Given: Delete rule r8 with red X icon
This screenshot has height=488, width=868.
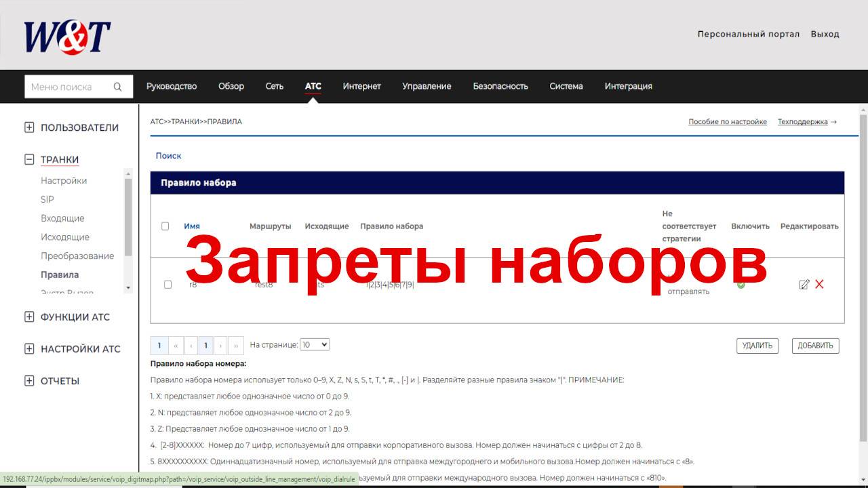Looking at the screenshot, I should tap(819, 284).
